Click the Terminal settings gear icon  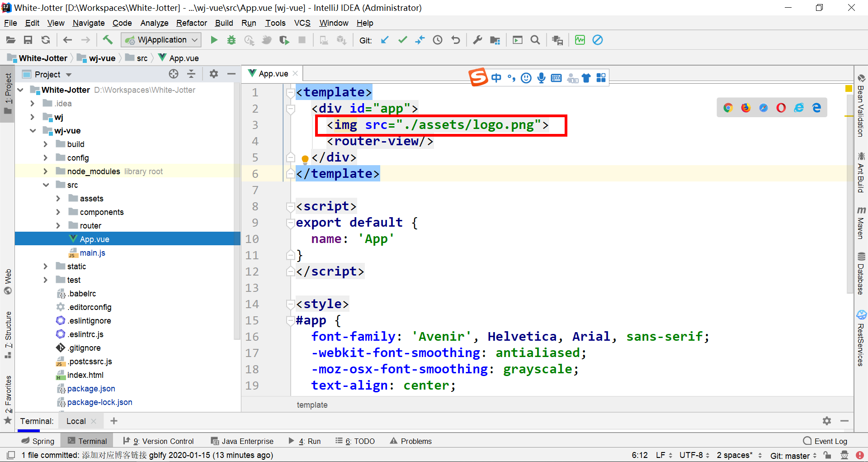pyautogui.click(x=827, y=421)
